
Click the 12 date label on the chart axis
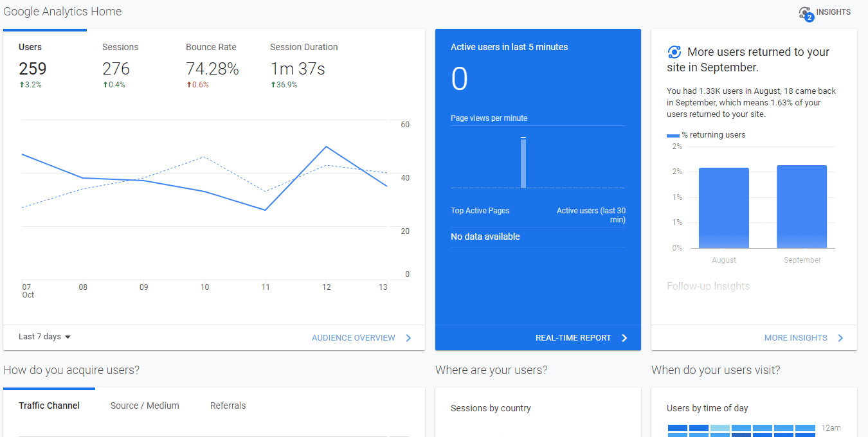click(x=327, y=287)
